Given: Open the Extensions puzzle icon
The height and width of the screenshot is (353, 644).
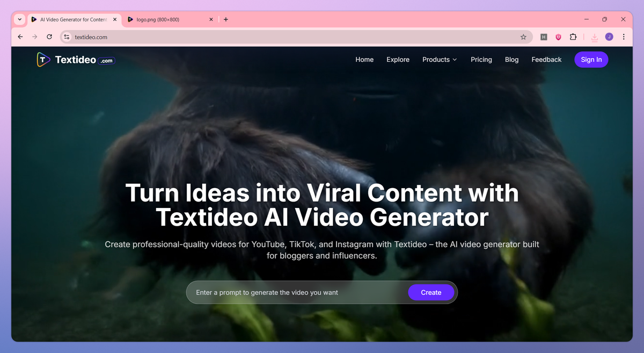Looking at the screenshot, I should [x=573, y=37].
